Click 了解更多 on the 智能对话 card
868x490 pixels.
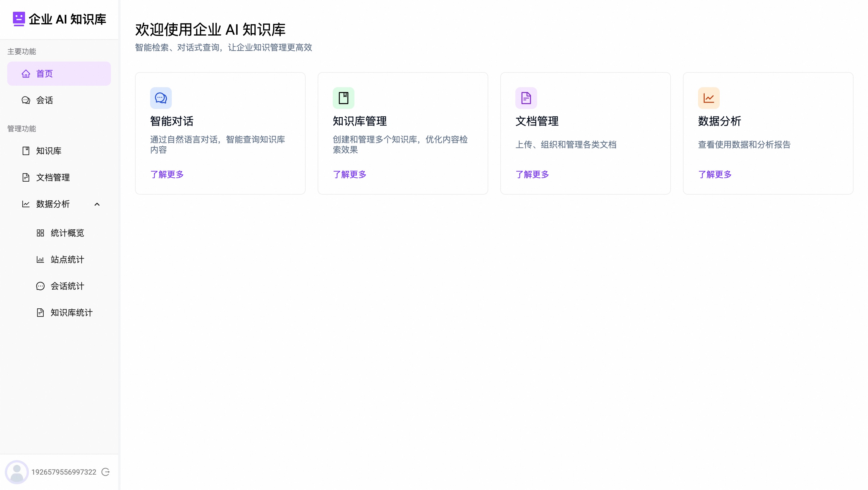[x=167, y=174]
